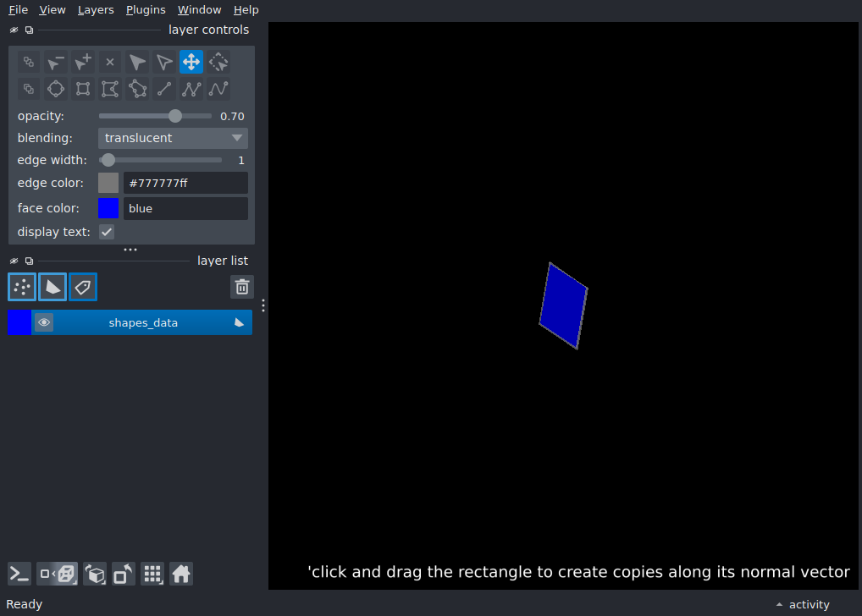The height and width of the screenshot is (616, 862).
Task: Toggle grid mode button
Action: (x=152, y=575)
